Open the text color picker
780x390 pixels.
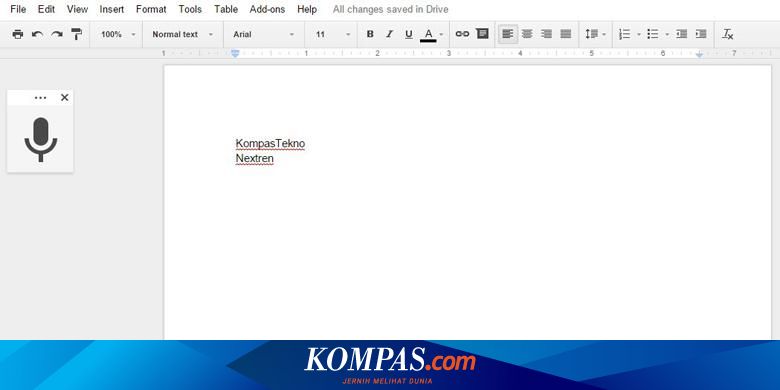[428, 34]
